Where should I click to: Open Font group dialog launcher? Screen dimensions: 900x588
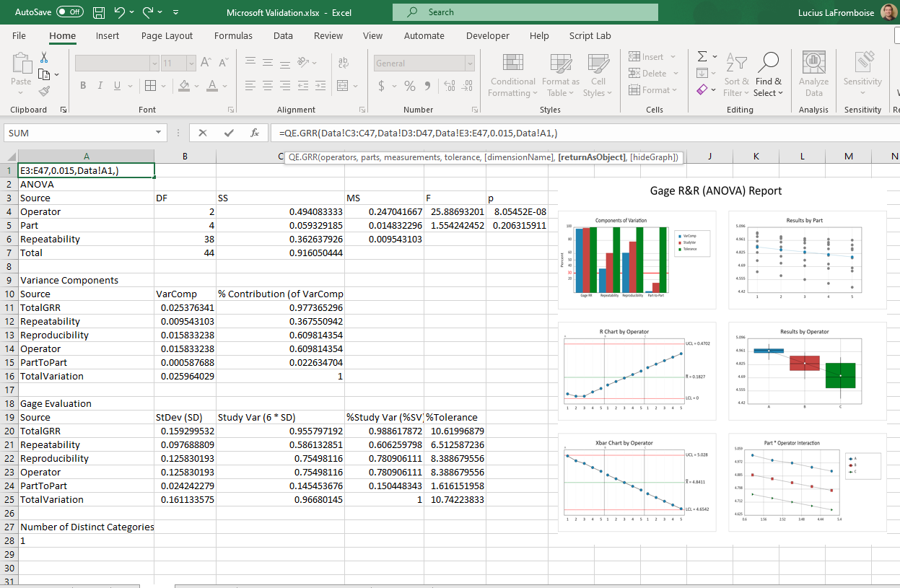pos(230,110)
